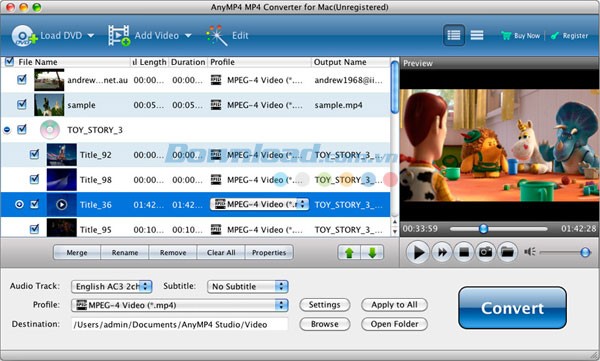Screen dimensions: 600x361
Task: Click the file list vertical scrollbar
Action: pos(395,87)
